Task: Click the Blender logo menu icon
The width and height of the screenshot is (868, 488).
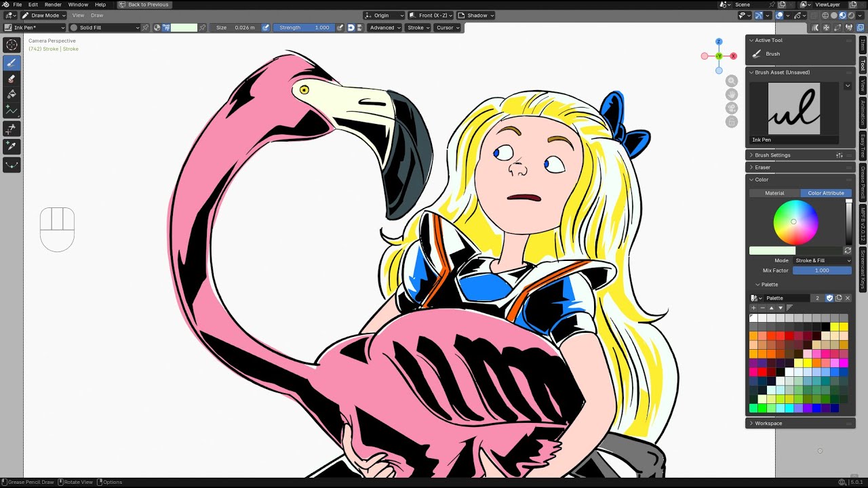Action: (x=5, y=5)
